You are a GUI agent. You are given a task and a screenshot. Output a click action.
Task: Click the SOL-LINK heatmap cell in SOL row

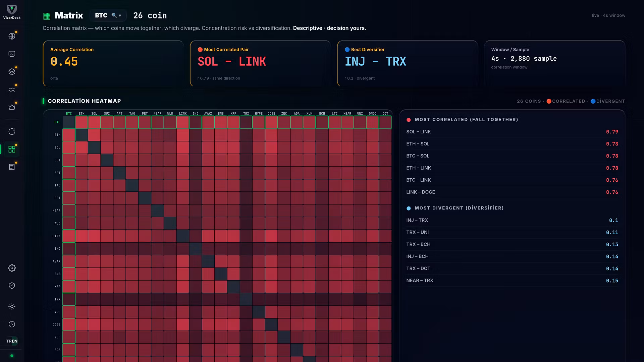tap(183, 147)
